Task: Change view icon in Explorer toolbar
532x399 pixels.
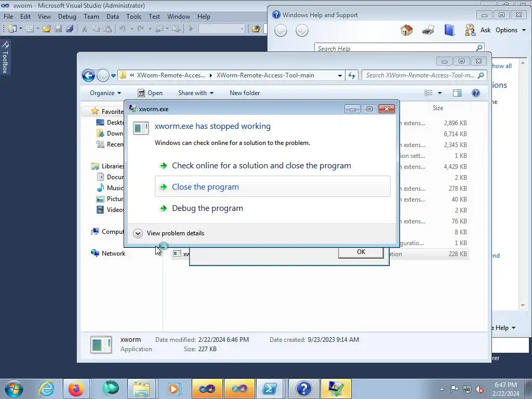Action: click(x=429, y=93)
